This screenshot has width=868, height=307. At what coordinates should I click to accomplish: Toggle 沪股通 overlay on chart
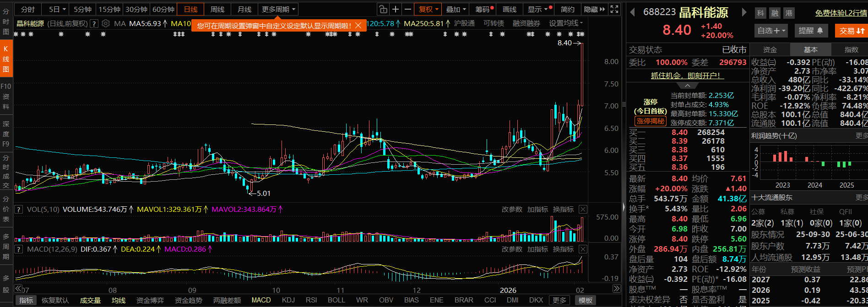click(x=464, y=23)
